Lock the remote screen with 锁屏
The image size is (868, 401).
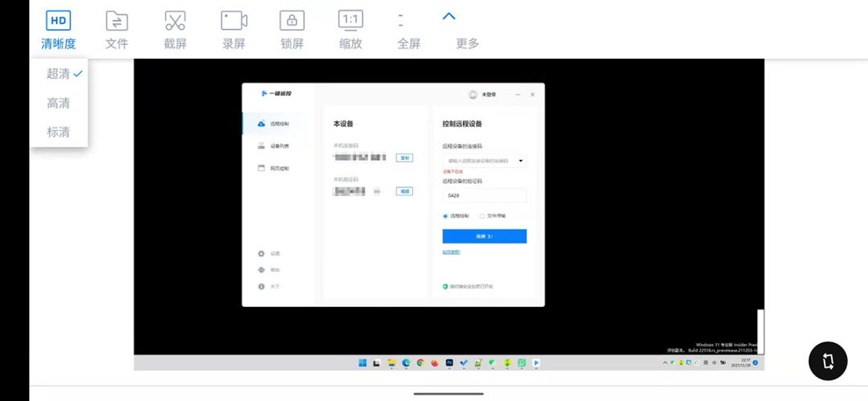293,30
